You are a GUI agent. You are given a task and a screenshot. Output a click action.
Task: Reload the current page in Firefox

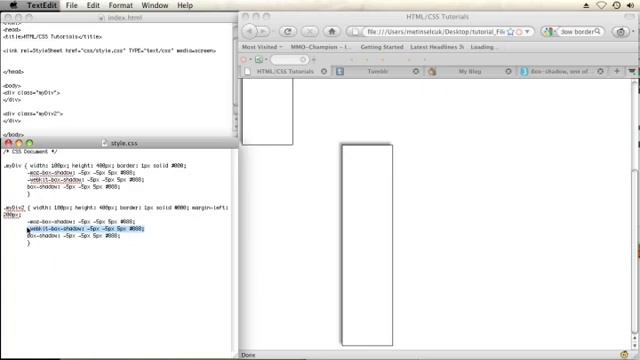288,31
